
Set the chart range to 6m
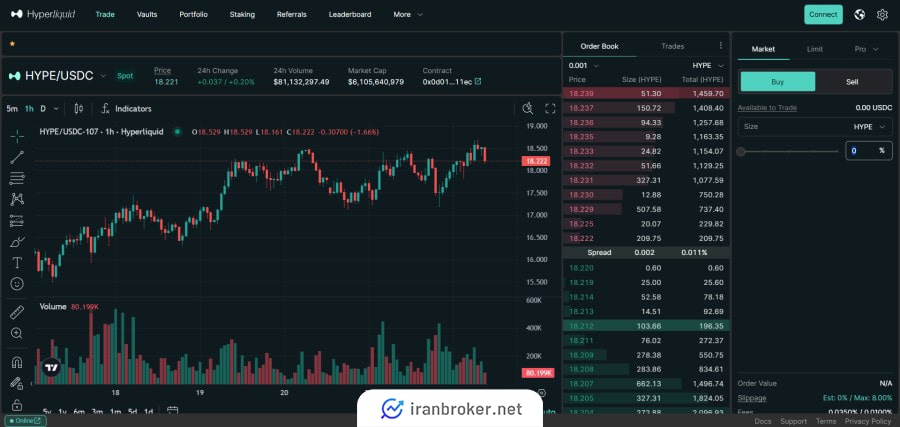[79, 412]
